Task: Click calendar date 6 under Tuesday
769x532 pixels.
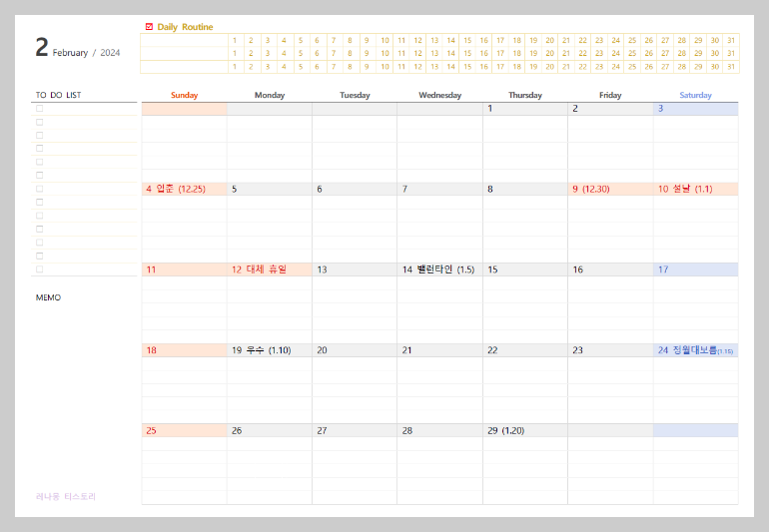Action: pos(320,189)
